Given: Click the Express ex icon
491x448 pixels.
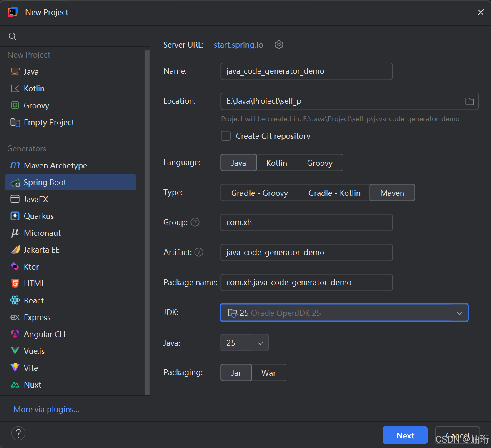Looking at the screenshot, I should pos(15,318).
